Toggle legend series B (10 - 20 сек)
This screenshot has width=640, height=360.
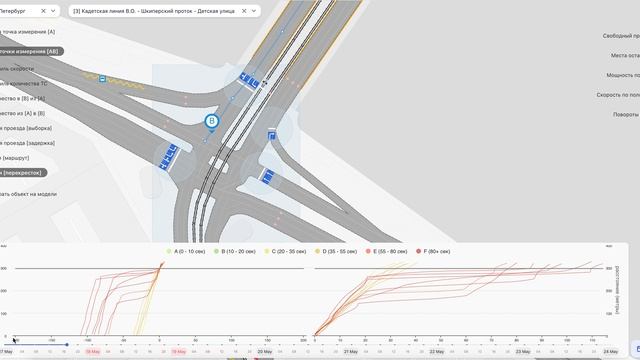[x=235, y=251]
